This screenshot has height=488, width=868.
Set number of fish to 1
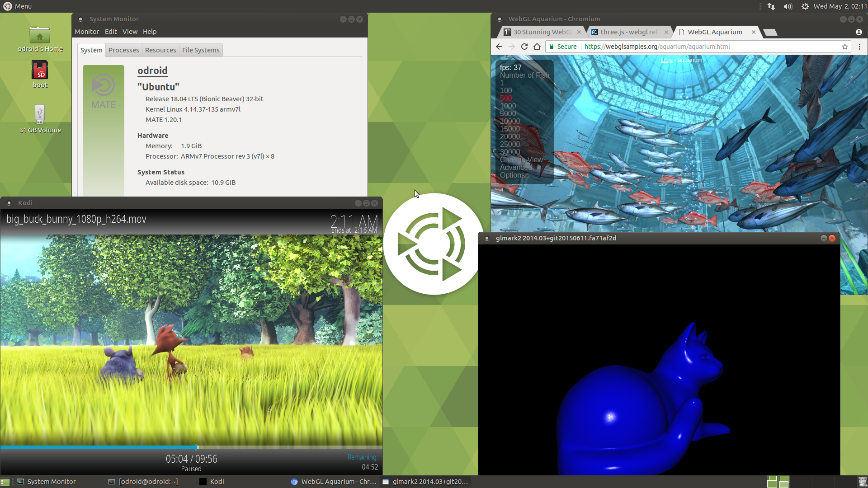click(x=502, y=83)
